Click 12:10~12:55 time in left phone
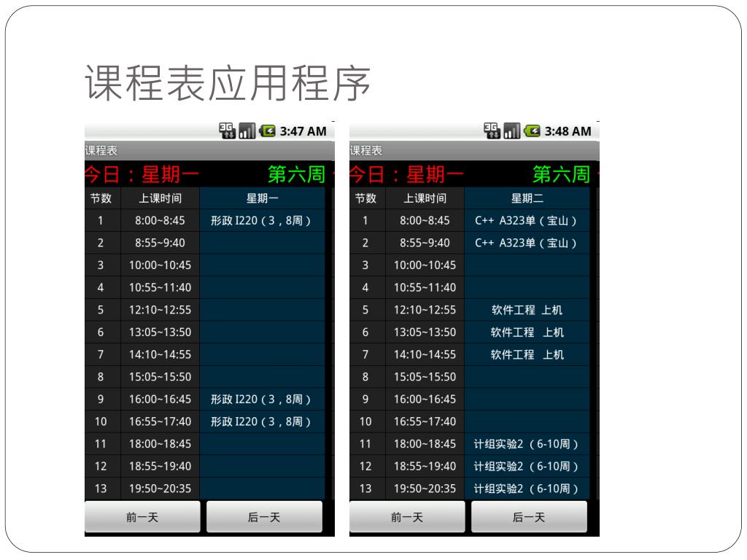 160,310
